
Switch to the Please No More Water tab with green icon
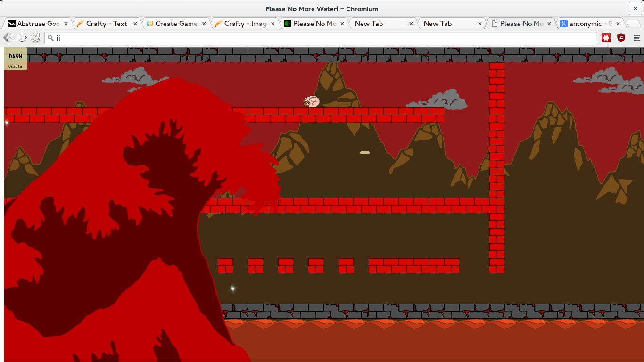tap(313, 23)
